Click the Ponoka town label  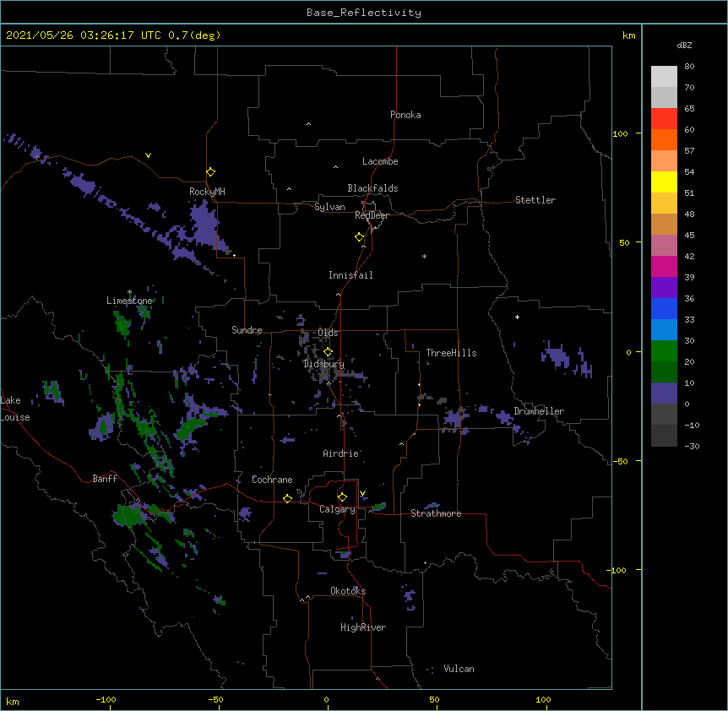click(405, 115)
